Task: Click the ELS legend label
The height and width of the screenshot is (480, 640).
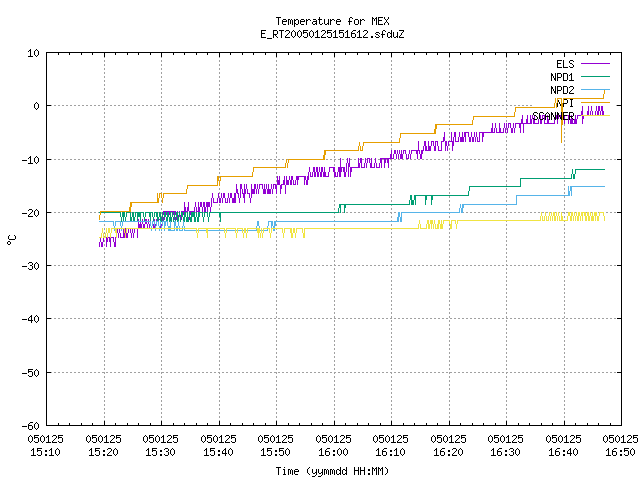Action: coord(565,64)
